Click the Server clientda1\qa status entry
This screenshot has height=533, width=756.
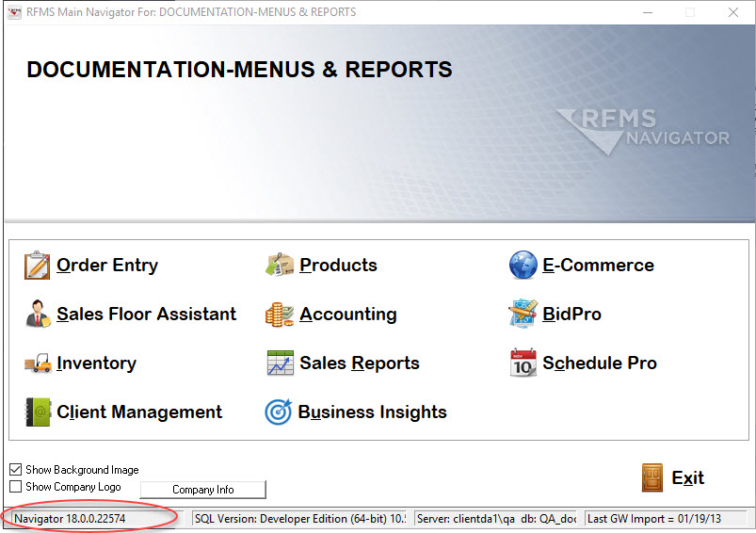(x=496, y=519)
